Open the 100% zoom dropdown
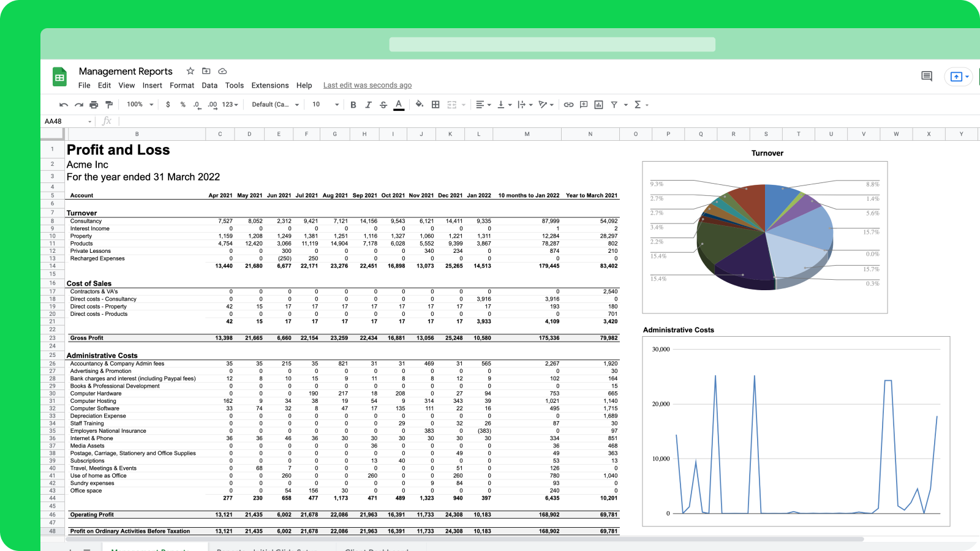The width and height of the screenshot is (980, 551). pyautogui.click(x=140, y=105)
